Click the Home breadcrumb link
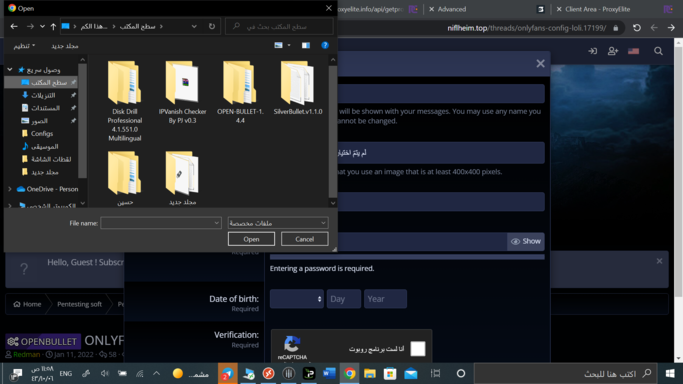 coord(27,304)
